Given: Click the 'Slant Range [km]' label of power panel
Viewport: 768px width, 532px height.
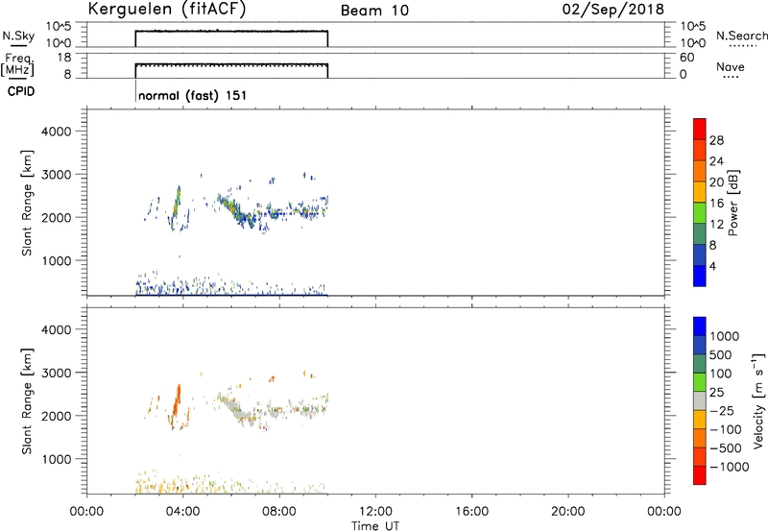Looking at the screenshot, I should point(27,203).
